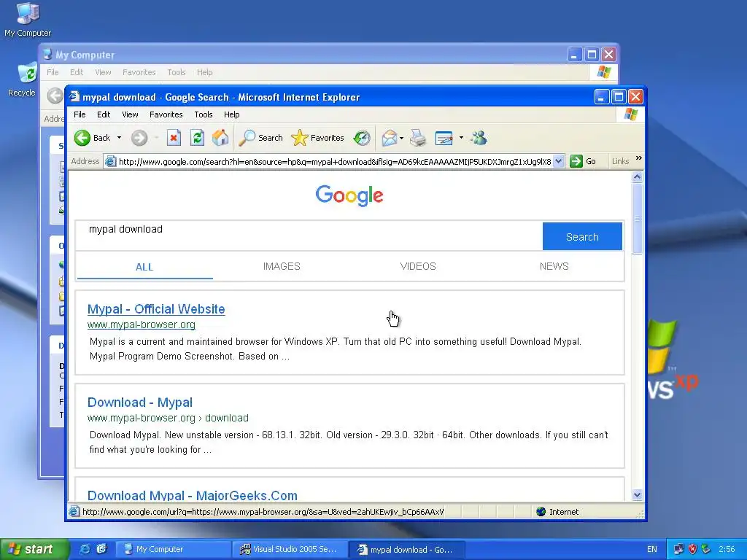Click the red security shield tray icon
Viewport: 747px width, 560px height.
click(692, 550)
